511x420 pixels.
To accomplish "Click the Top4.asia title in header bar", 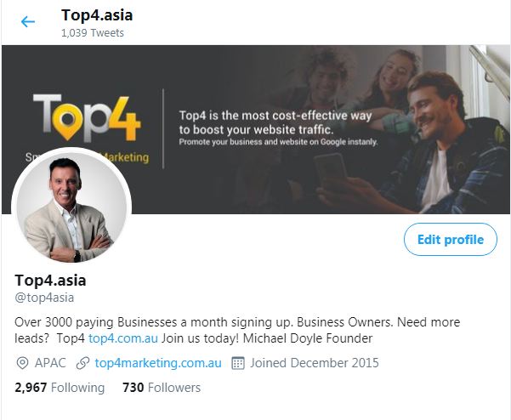I will click(x=97, y=15).
